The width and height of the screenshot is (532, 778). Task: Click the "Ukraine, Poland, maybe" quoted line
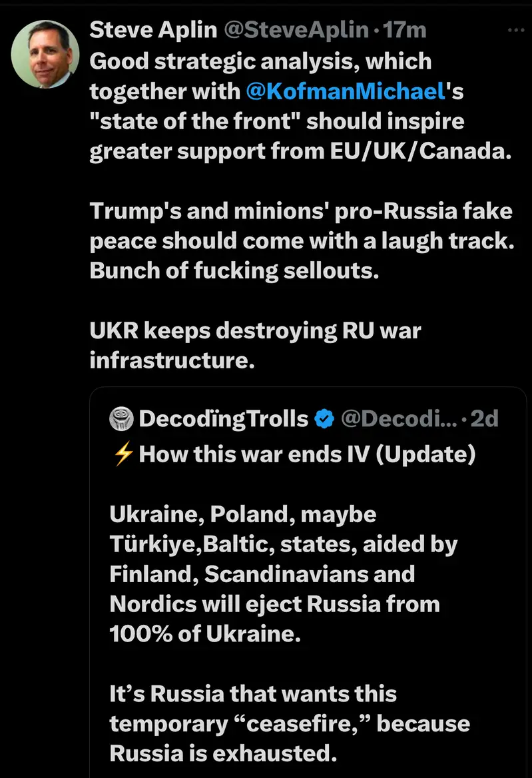(243, 514)
